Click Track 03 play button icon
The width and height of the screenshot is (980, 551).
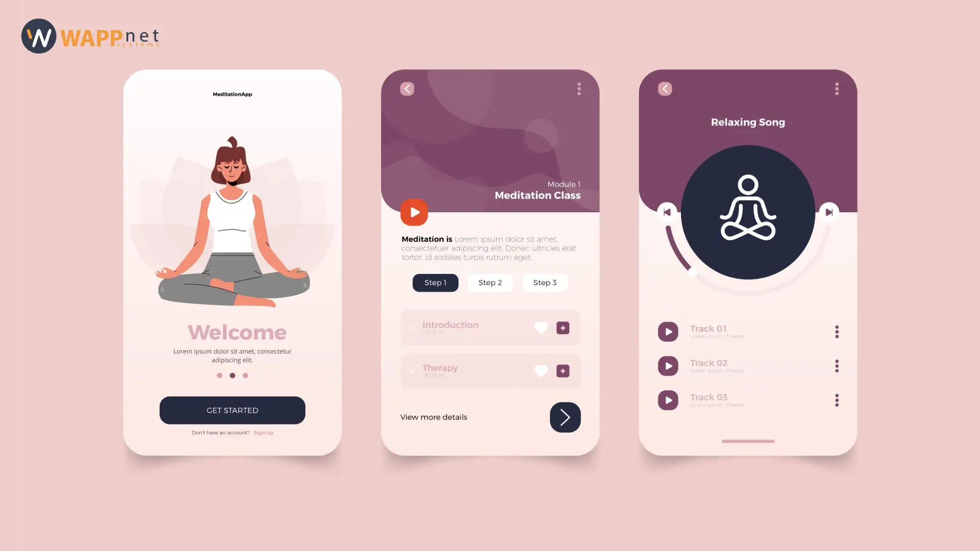[668, 400]
